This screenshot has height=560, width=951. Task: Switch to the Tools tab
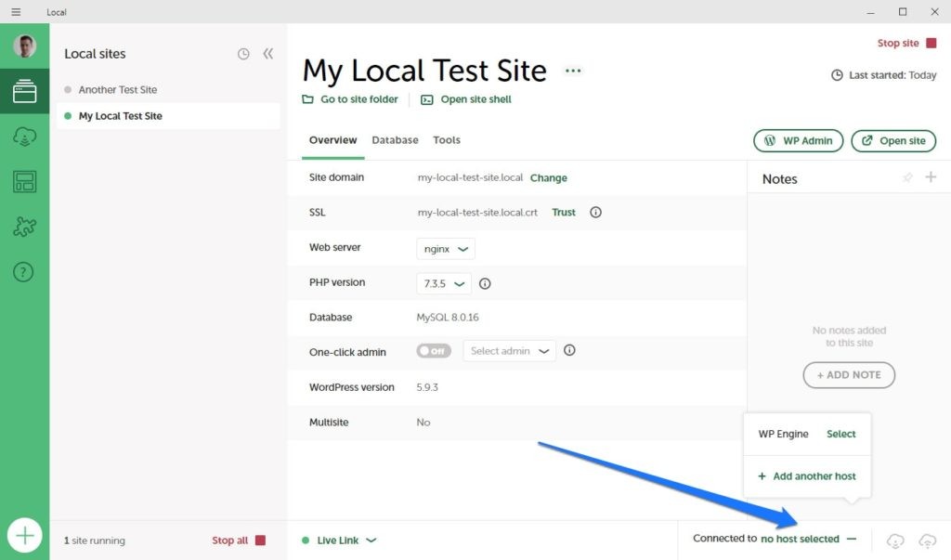pos(447,140)
